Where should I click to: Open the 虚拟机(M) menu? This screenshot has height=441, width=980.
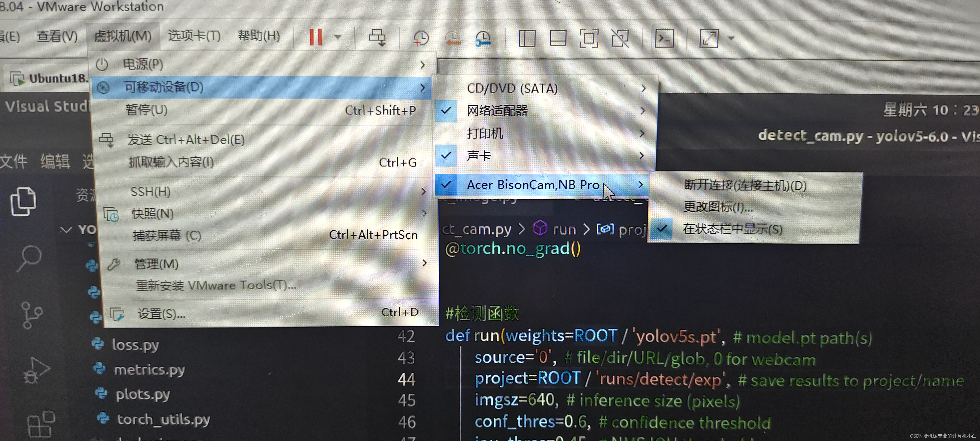tap(123, 36)
